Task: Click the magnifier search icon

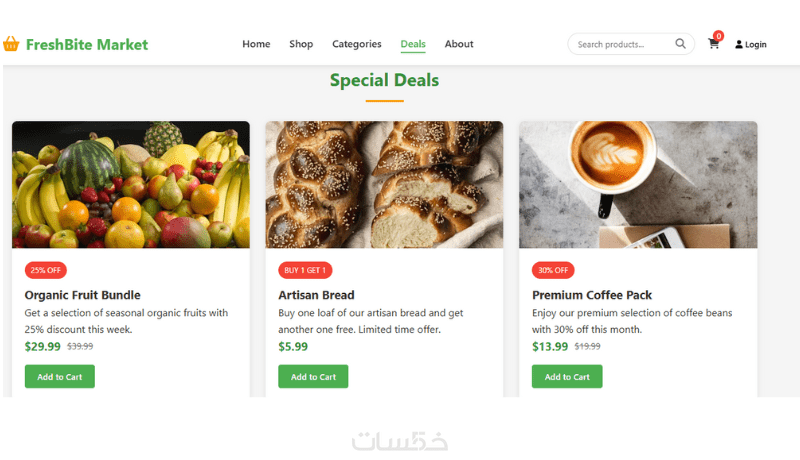Action: click(x=680, y=44)
